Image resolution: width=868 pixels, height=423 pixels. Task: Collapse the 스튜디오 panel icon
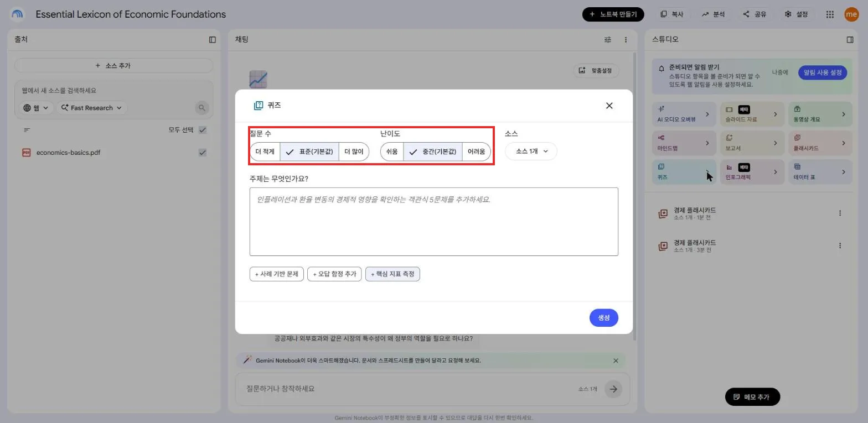pyautogui.click(x=850, y=40)
